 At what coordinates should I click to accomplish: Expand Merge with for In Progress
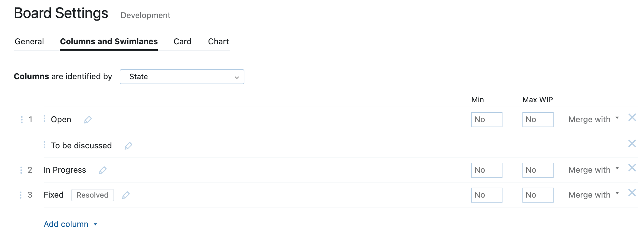click(594, 170)
